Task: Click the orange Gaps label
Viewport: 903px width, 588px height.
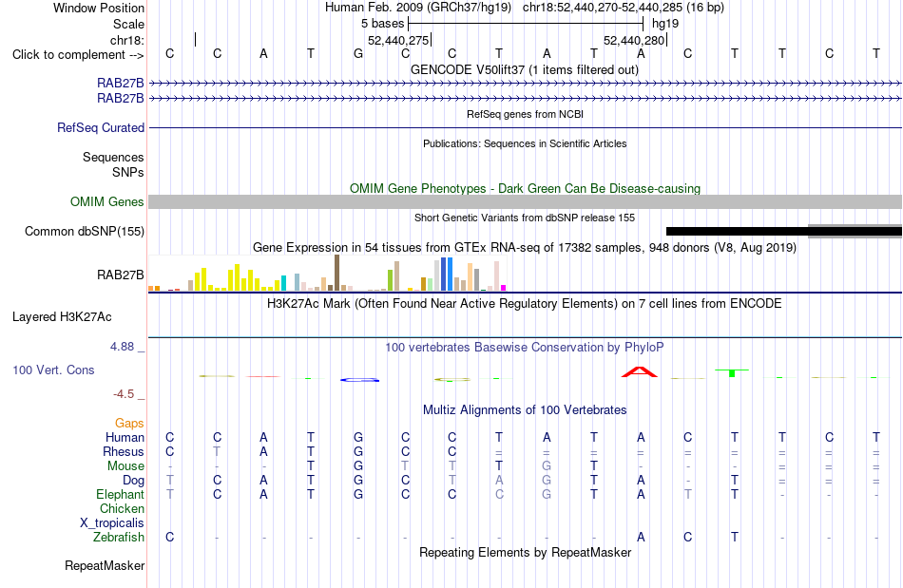Action: (129, 424)
